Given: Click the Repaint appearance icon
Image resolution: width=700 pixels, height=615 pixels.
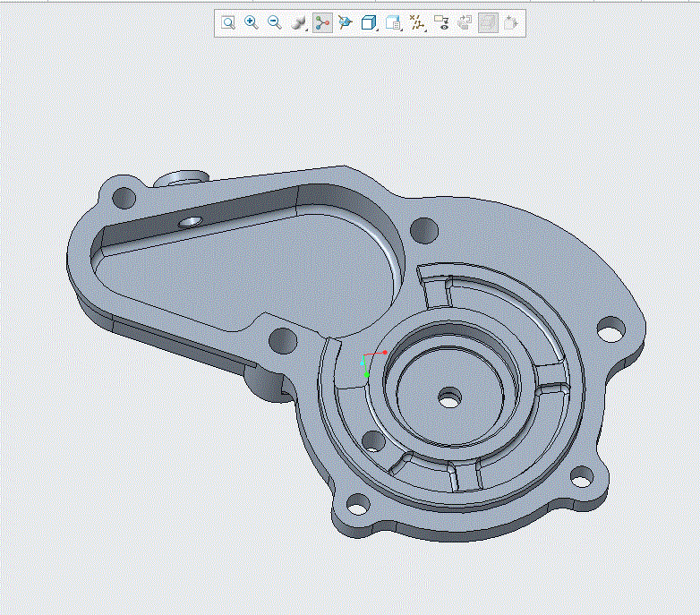Looking at the screenshot, I should pos(297,22).
